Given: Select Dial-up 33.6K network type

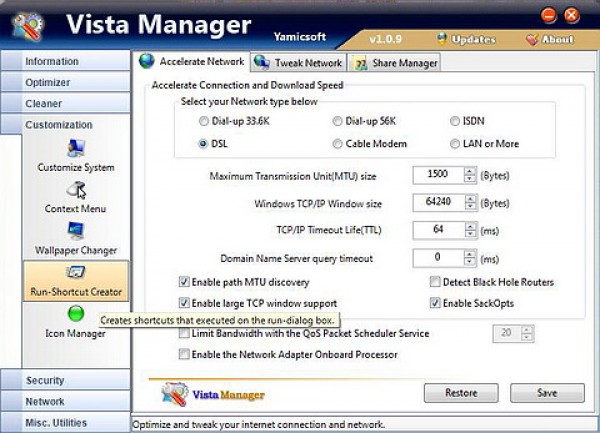Looking at the screenshot, I should [x=203, y=121].
